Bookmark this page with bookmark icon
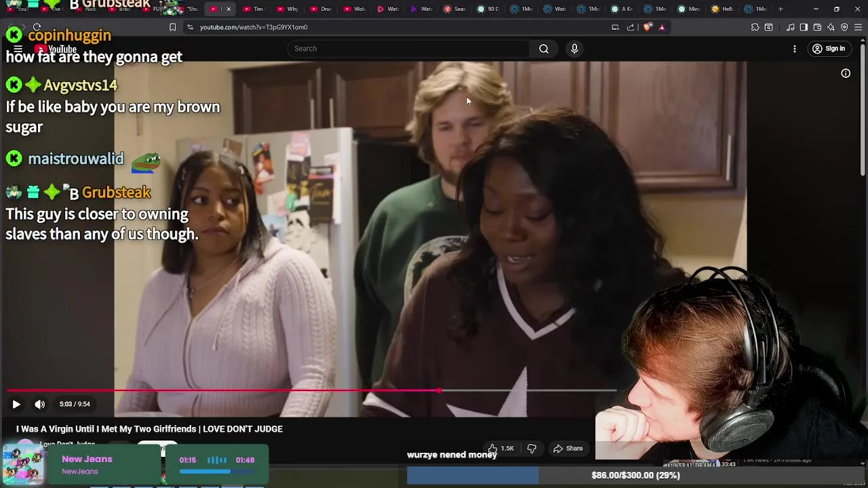The image size is (868, 488). [172, 27]
